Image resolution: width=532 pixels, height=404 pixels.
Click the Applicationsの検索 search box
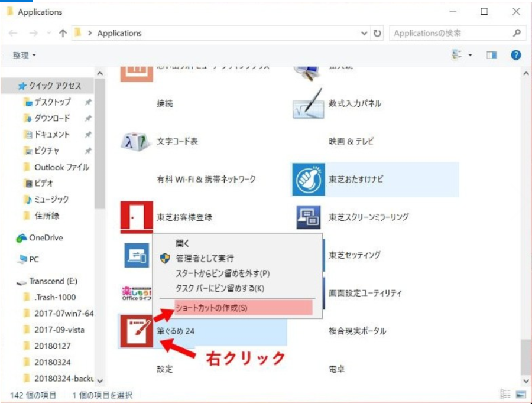(452, 34)
